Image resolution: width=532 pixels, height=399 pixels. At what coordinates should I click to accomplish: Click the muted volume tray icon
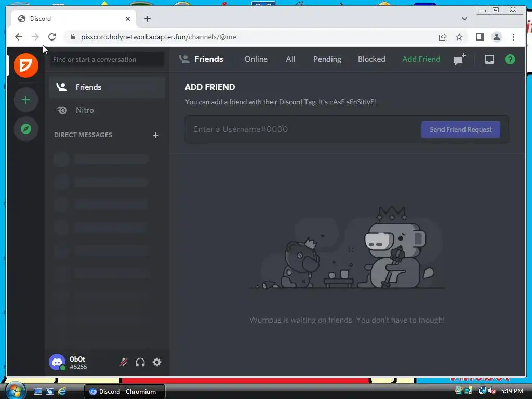pyautogui.click(x=492, y=391)
